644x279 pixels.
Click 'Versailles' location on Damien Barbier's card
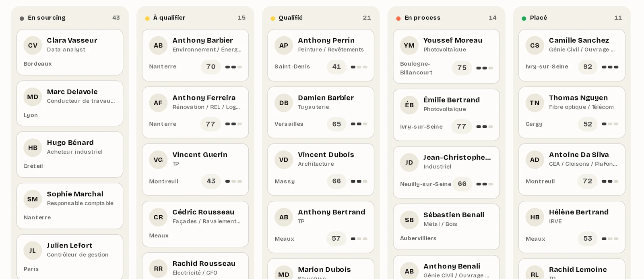289,124
